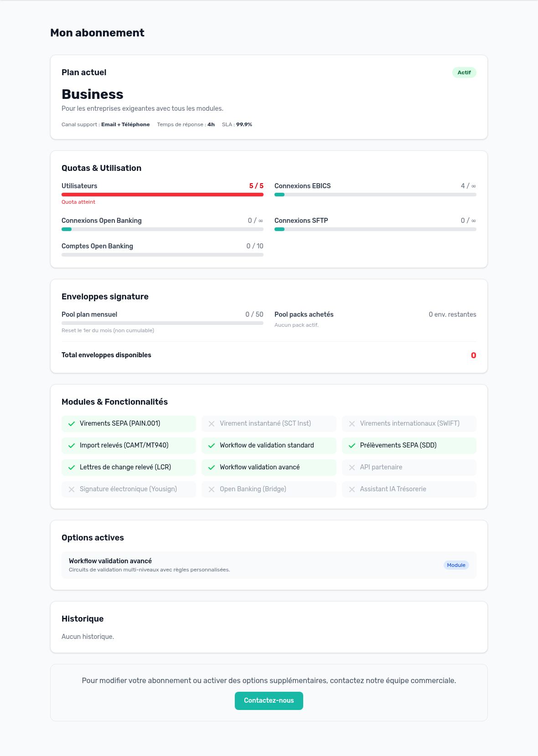Click the Module badge in Options actives
Screen dimensions: 538x756
456,565
